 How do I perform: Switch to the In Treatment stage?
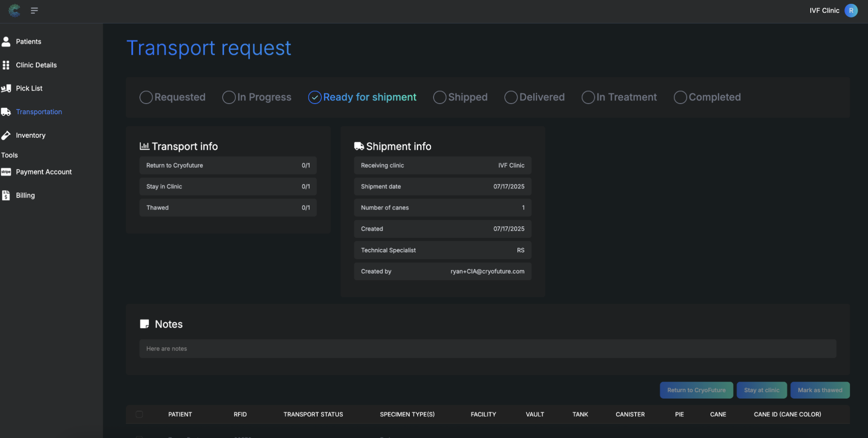tap(588, 97)
